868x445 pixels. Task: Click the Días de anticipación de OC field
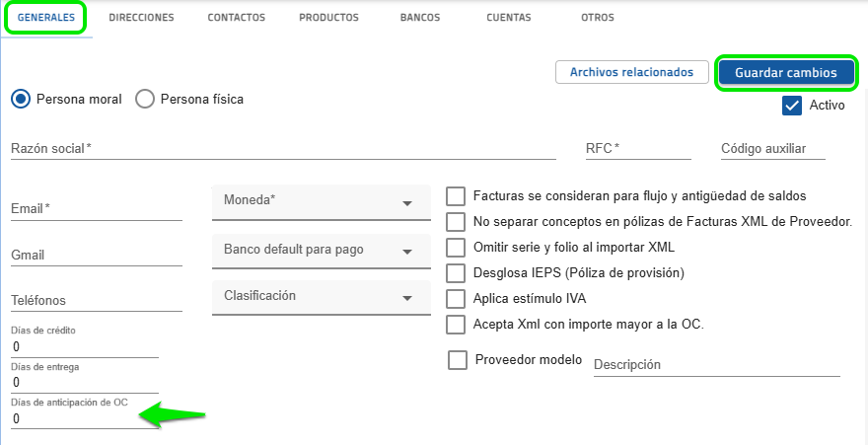[x=84, y=418]
